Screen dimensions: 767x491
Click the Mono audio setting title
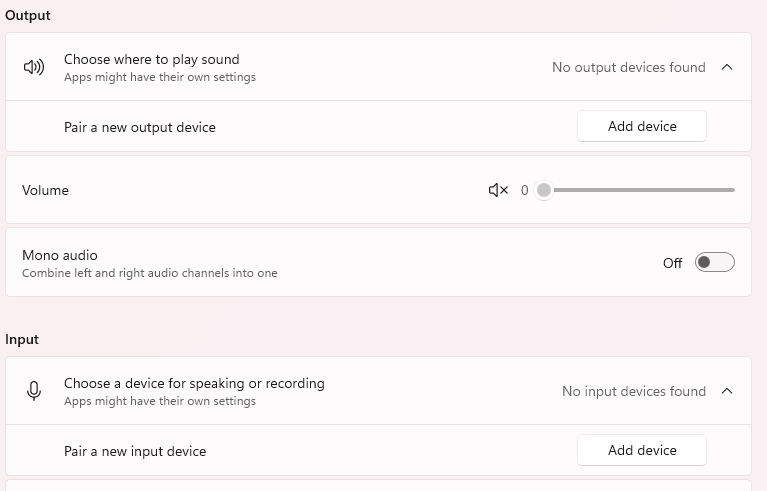60,255
